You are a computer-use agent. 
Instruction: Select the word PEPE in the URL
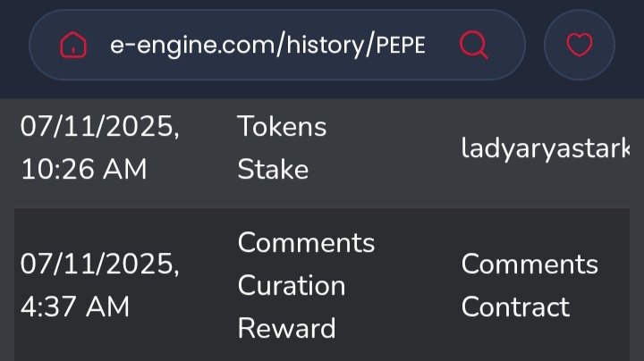[x=401, y=45]
